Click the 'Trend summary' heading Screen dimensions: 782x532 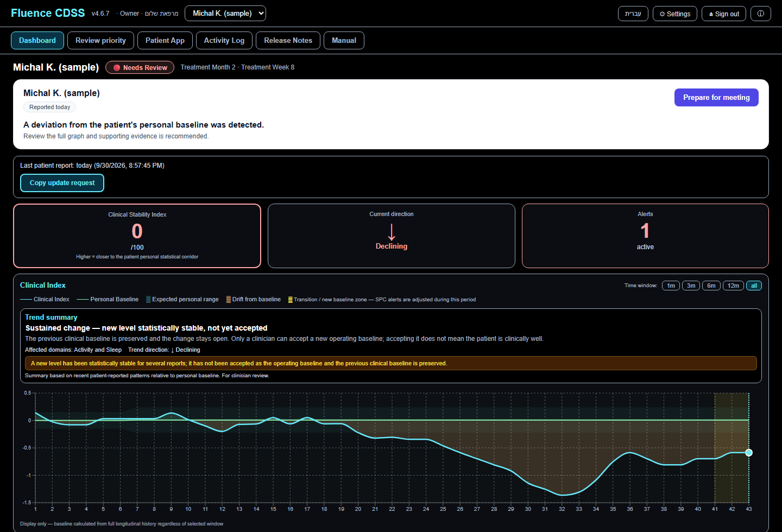point(51,318)
